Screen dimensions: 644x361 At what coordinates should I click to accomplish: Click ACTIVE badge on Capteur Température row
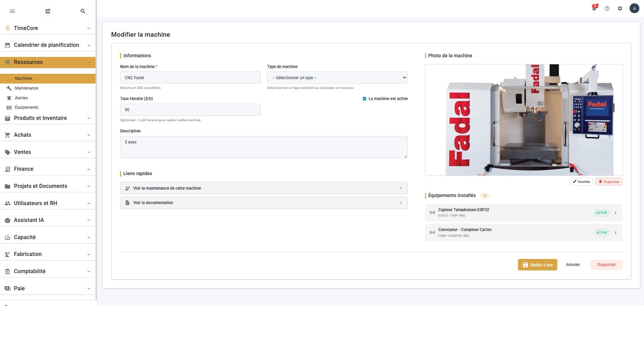(601, 213)
